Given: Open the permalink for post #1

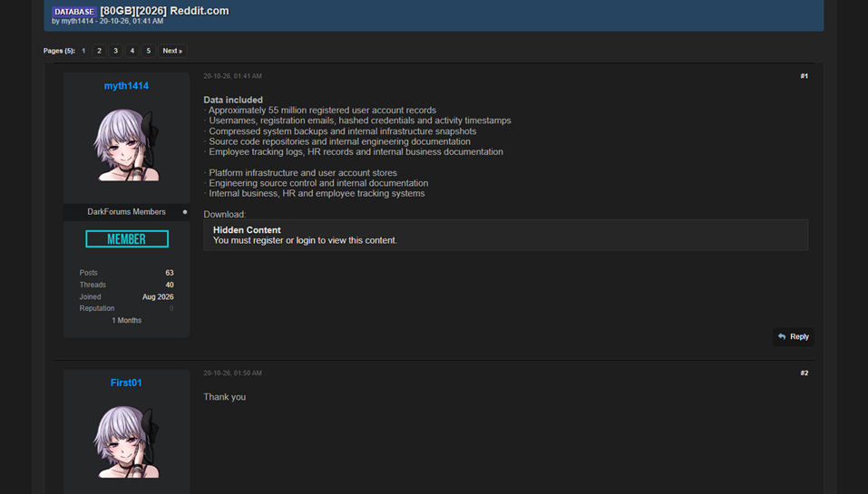Looking at the screenshot, I should click(804, 76).
